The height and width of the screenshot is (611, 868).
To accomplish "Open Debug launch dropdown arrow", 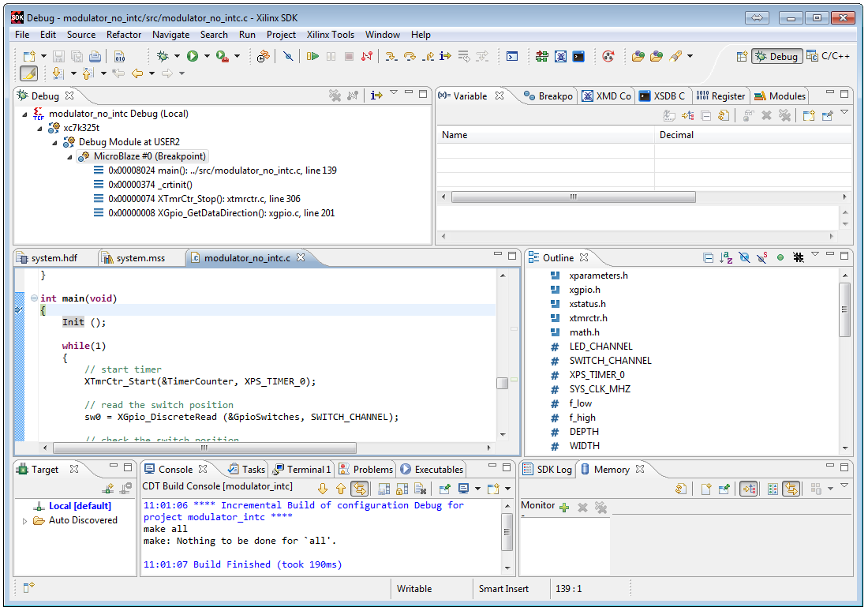I will click(x=177, y=56).
